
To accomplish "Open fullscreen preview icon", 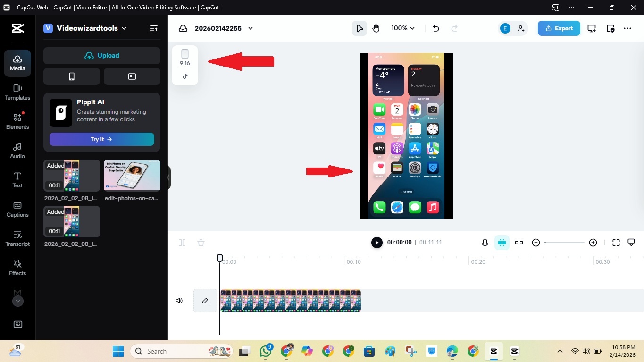I will (616, 243).
